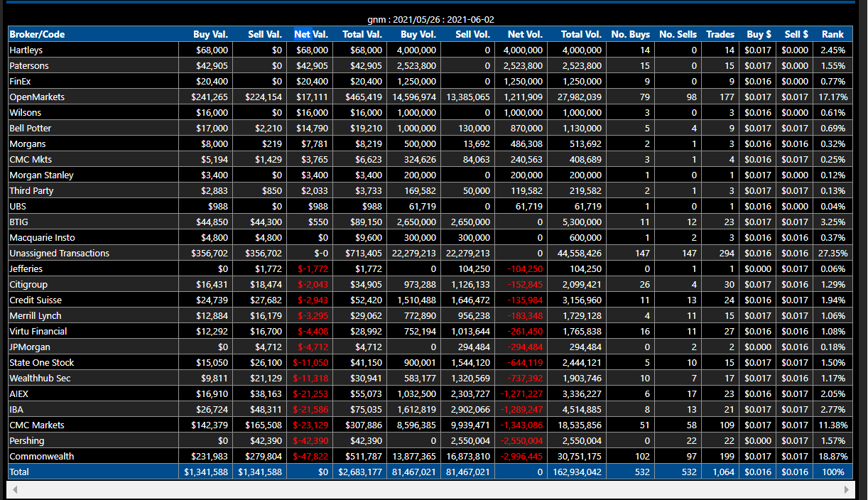
Task: Click Commonwealth rank 18.87%
Action: coord(832,456)
